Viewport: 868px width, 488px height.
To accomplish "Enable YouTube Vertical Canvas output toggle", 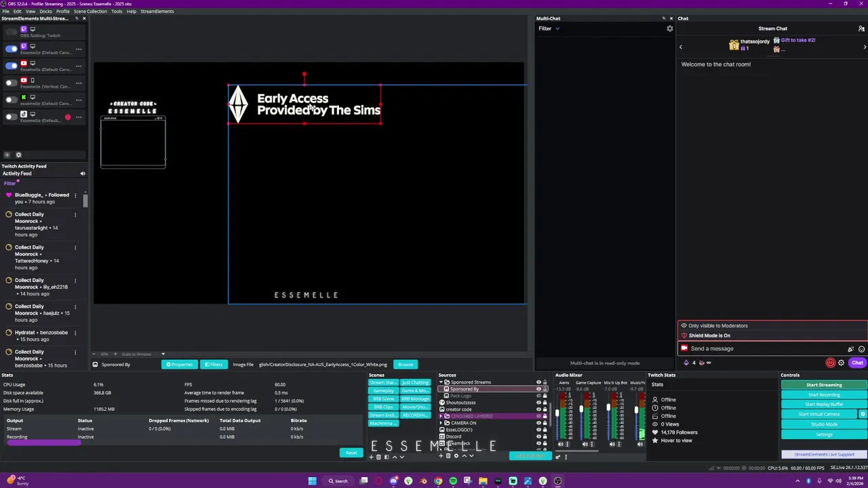I will [12, 83].
